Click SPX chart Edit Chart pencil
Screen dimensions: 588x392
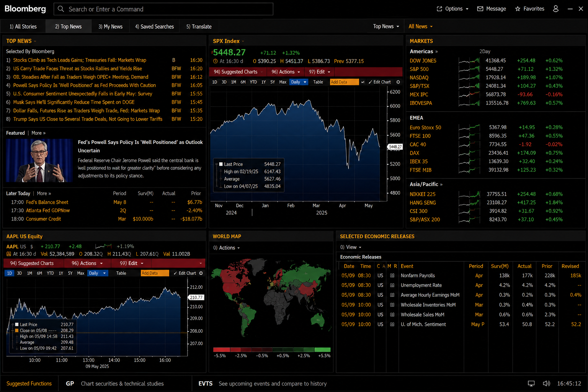370,82
